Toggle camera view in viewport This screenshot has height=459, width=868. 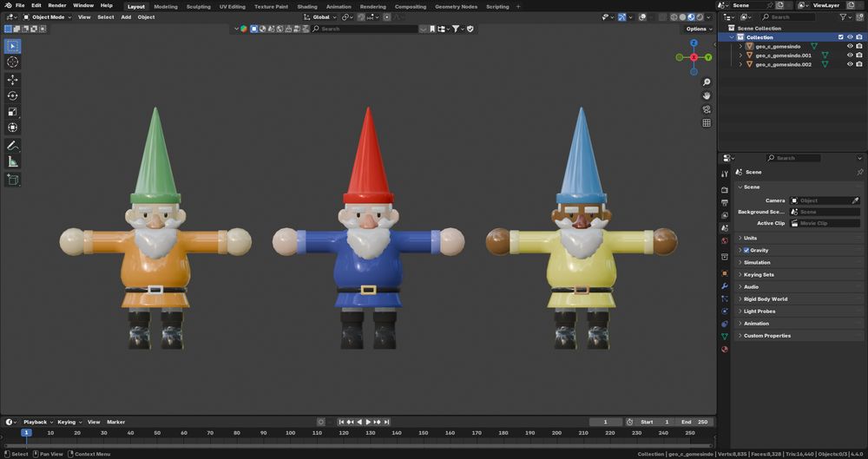tap(707, 109)
